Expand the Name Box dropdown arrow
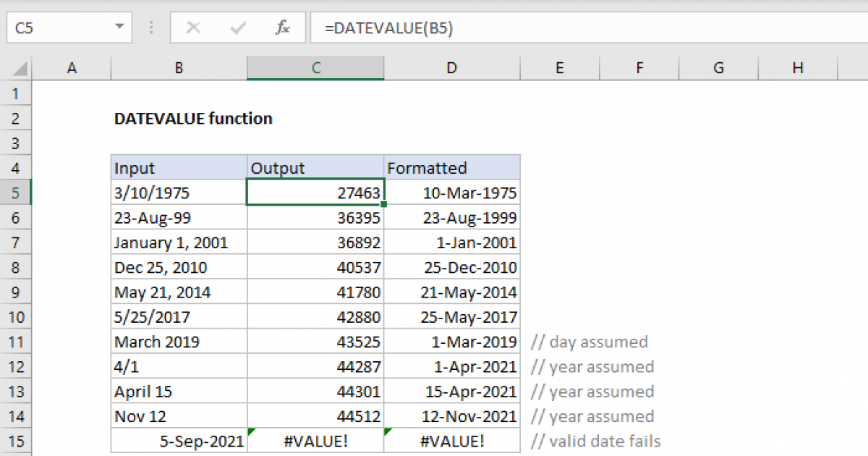 coord(119,28)
